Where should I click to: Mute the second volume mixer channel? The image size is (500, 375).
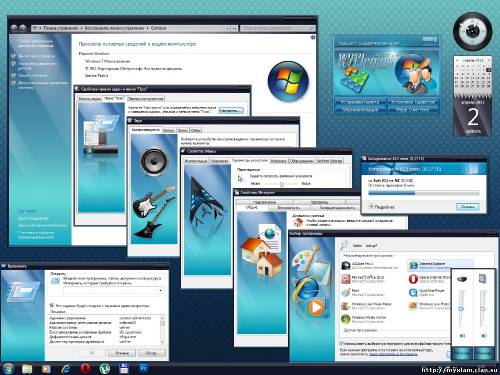point(484,336)
